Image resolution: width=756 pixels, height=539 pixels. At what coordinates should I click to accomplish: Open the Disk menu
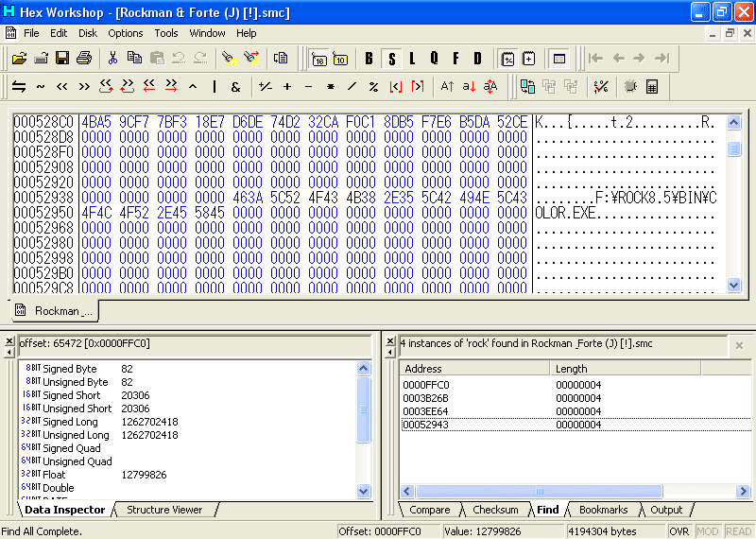88,33
